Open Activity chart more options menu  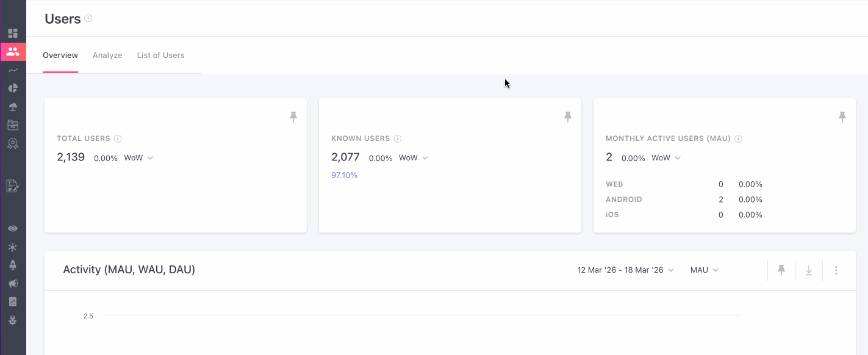(836, 270)
